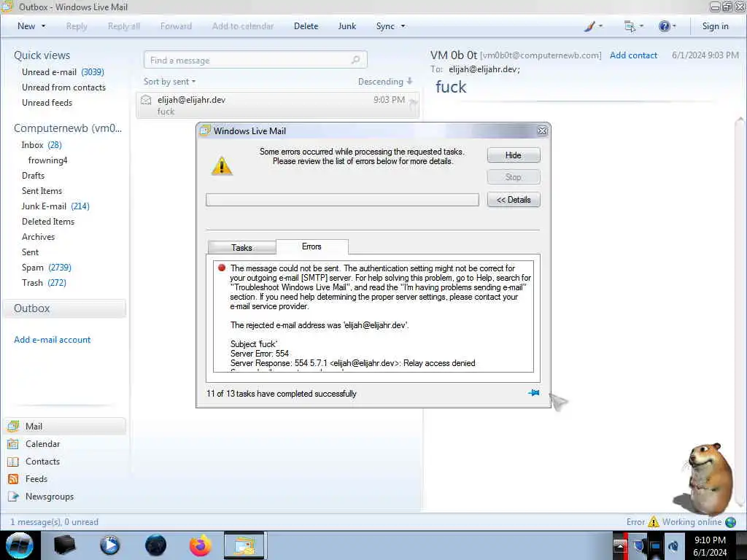Viewport: 747px width, 560px height.
Task: Open Junk E-mail (214) folder
Action: pos(55,206)
